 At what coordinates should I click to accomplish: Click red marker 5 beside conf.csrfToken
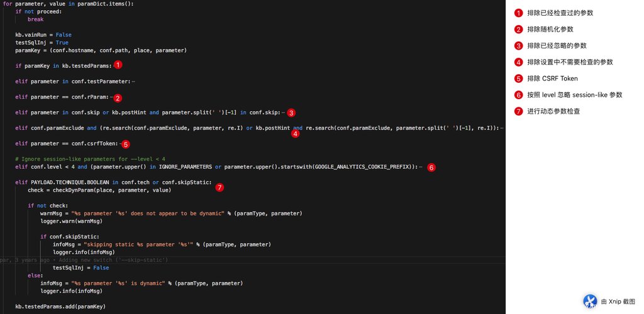(125, 144)
